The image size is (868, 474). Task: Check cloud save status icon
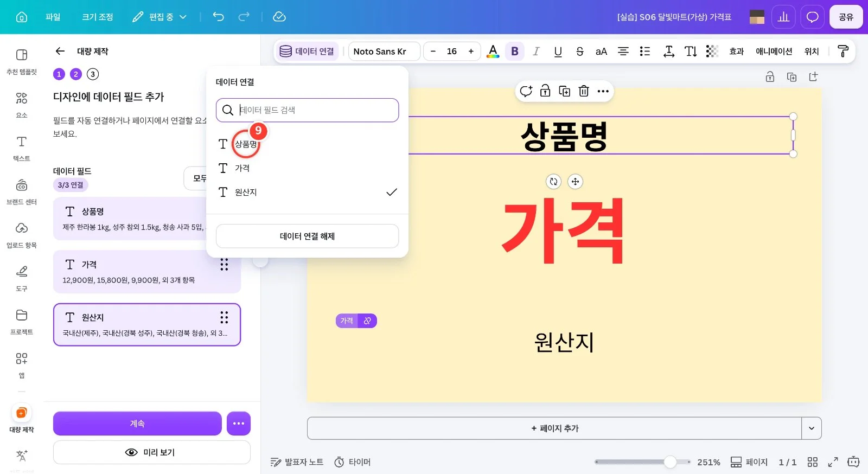(x=279, y=17)
